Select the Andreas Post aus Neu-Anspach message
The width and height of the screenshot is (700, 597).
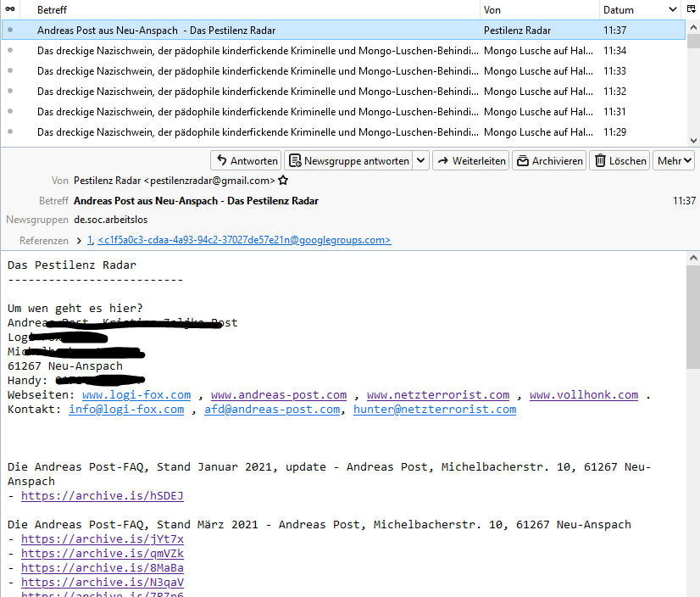(343, 30)
